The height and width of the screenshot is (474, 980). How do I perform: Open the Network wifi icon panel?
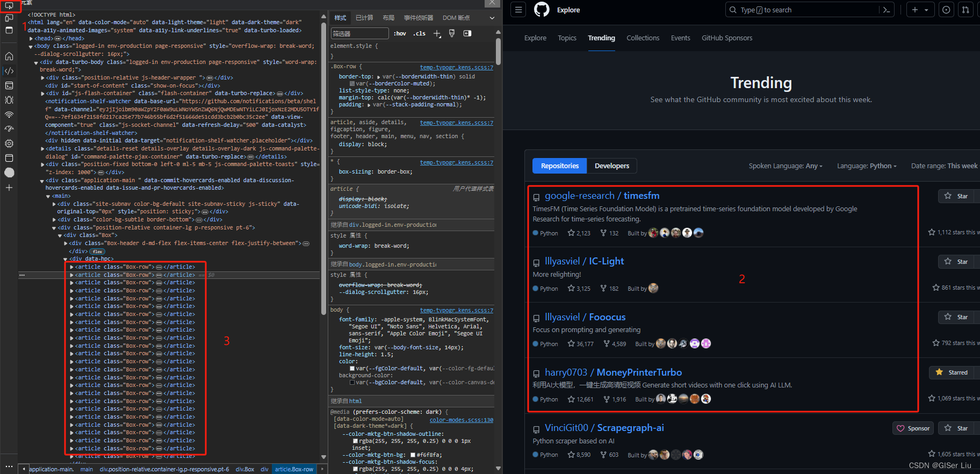pyautogui.click(x=9, y=114)
